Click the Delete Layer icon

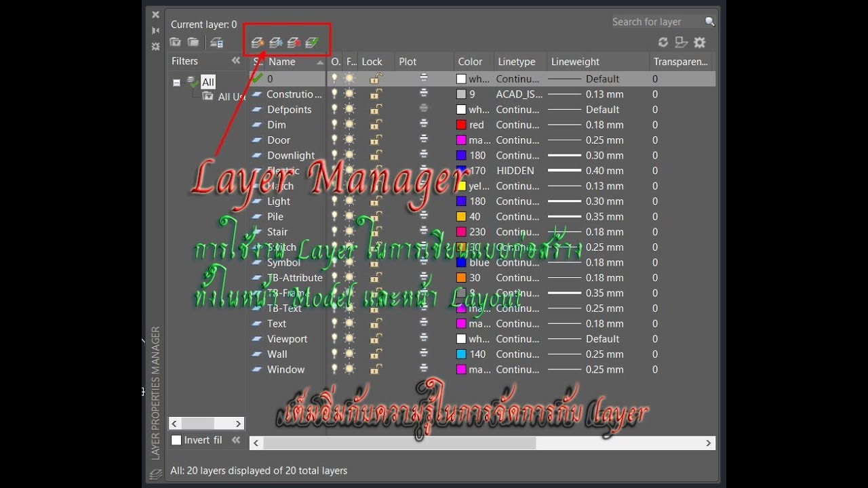pyautogui.click(x=294, y=43)
